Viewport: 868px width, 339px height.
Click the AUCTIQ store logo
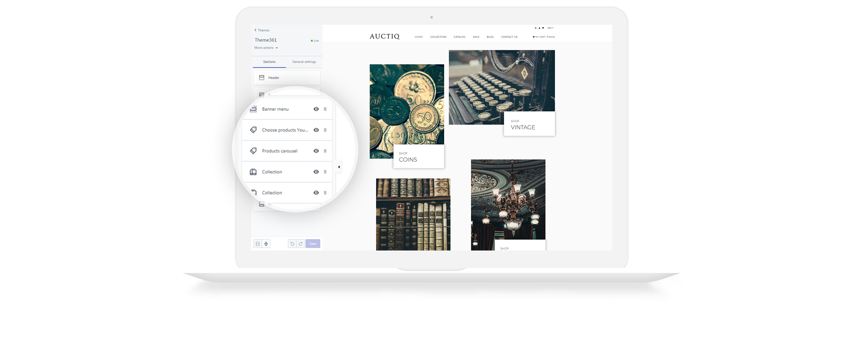[384, 36]
